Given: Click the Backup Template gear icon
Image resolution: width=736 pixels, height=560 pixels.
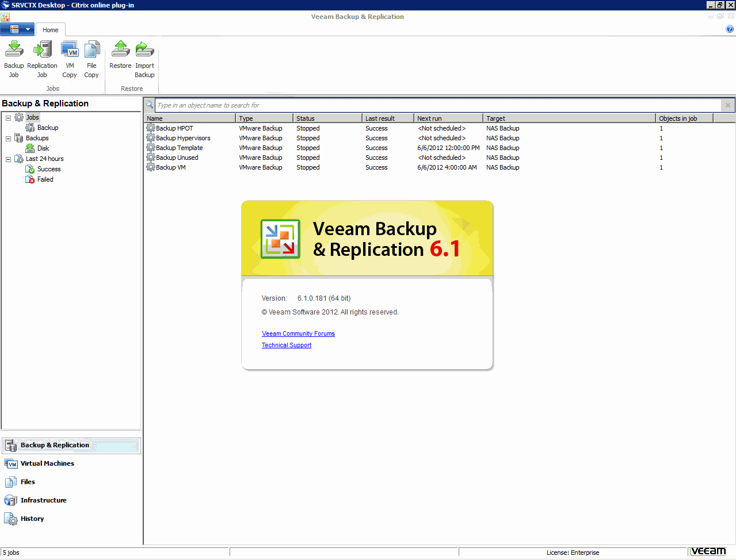Looking at the screenshot, I should 151,147.
